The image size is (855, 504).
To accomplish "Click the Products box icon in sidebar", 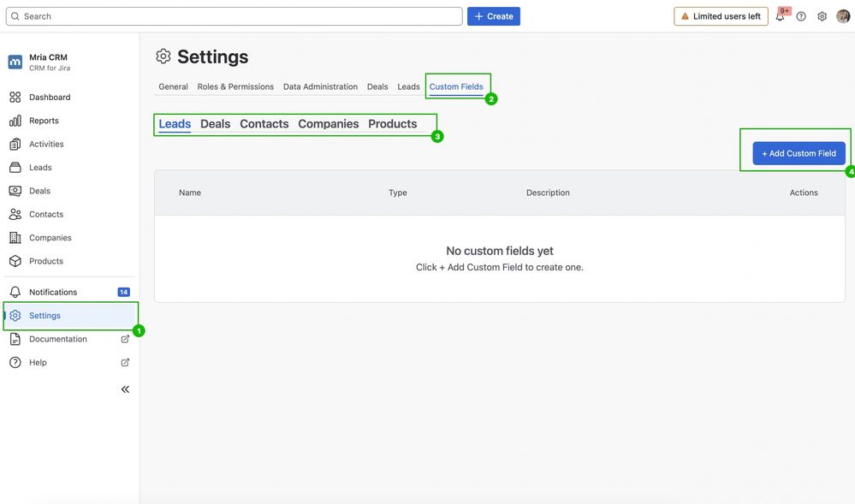I will [15, 261].
